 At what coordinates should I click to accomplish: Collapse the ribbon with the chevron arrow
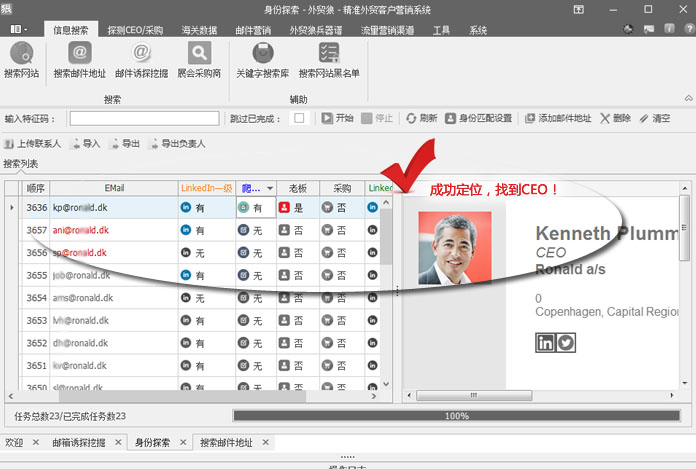(x=688, y=98)
